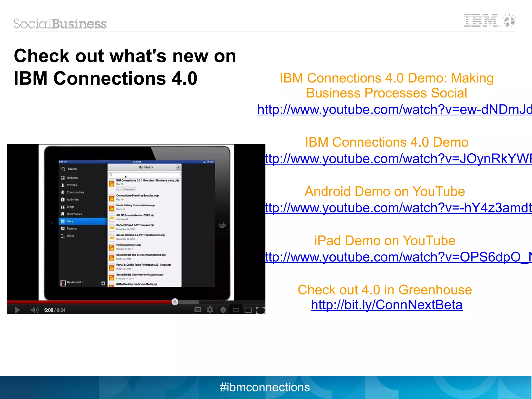Switch to large player size icon
532x399 pixels.
pos(248,310)
